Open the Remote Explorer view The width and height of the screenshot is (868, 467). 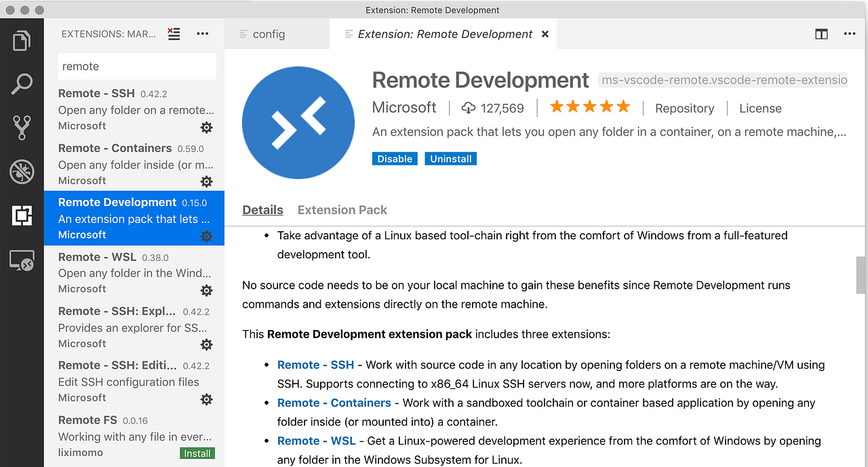click(x=22, y=260)
